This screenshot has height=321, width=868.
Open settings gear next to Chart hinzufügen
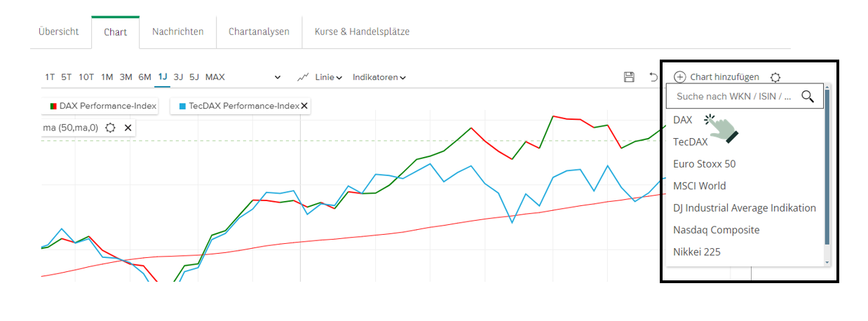[775, 77]
